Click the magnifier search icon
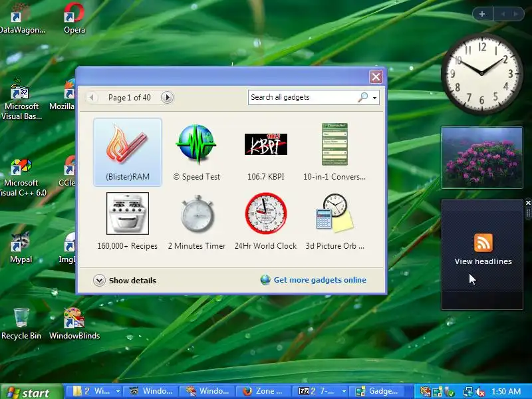The height and width of the screenshot is (399, 532). pyautogui.click(x=362, y=97)
